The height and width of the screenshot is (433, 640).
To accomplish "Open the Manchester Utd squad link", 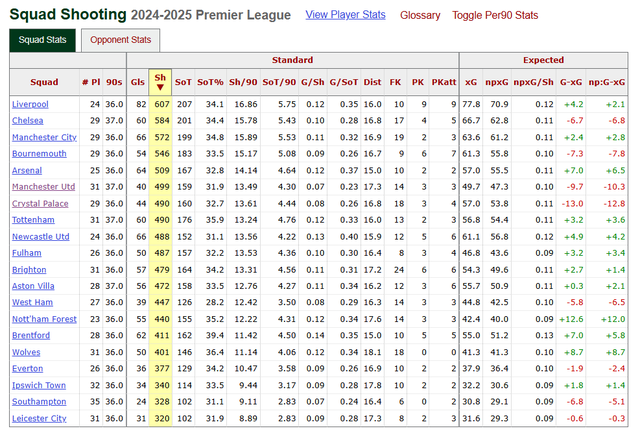I will point(43,187).
